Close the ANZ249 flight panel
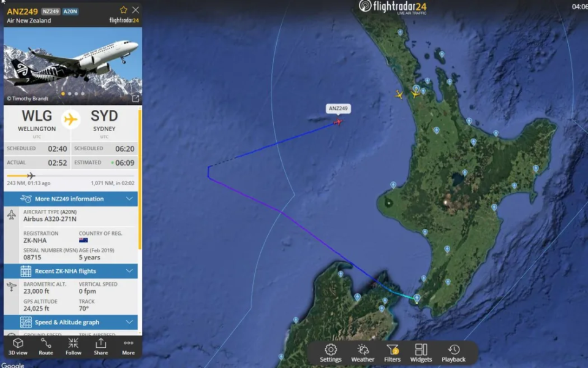Image resolution: width=588 pixels, height=368 pixels. [x=135, y=10]
